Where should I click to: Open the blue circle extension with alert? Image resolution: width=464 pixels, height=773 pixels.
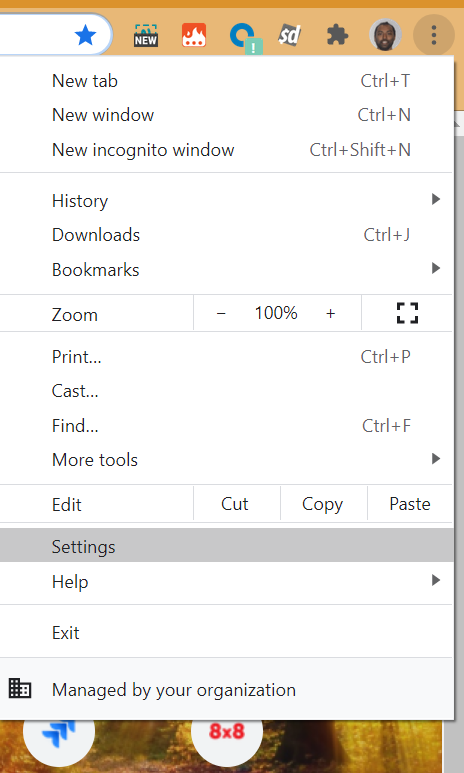(245, 37)
